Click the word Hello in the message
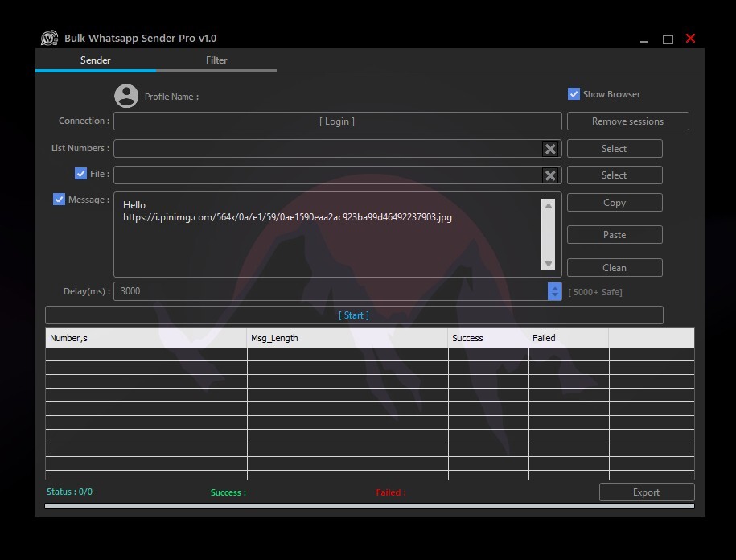This screenshot has height=560, width=736. pyautogui.click(x=134, y=205)
